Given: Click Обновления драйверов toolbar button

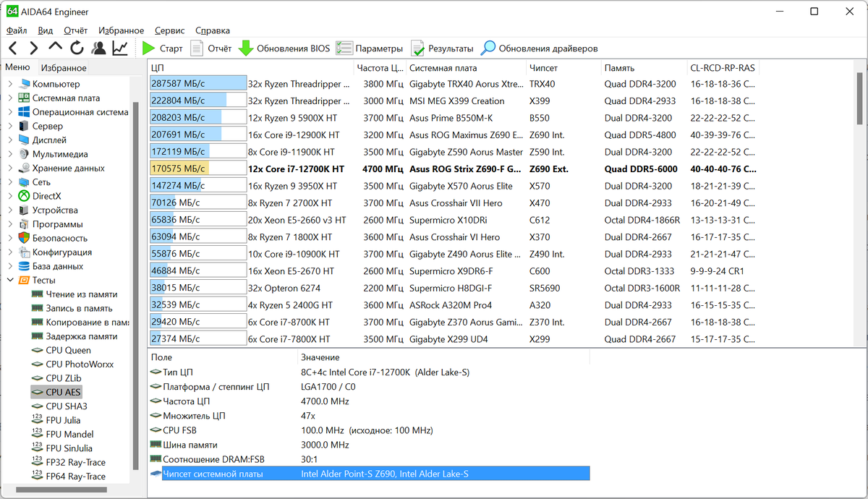Looking at the screenshot, I should tap(540, 48).
